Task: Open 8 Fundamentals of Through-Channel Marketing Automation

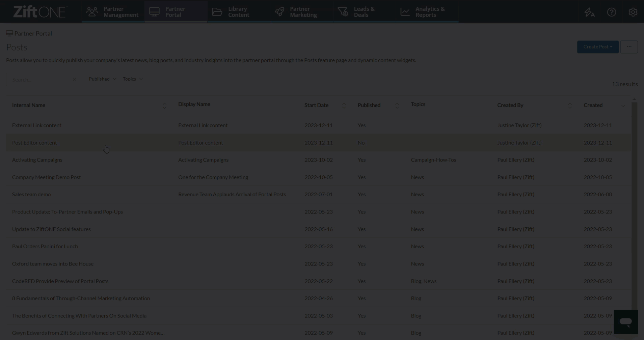Action: (x=81, y=298)
